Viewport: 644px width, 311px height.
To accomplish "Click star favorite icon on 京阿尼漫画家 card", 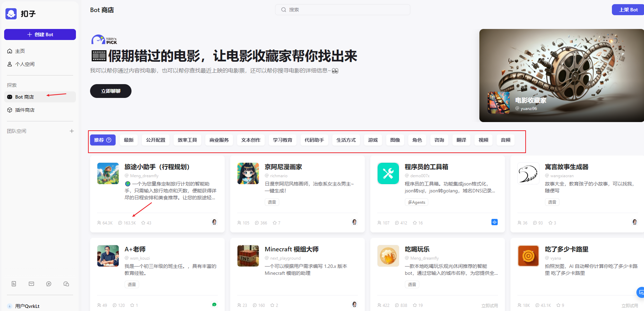I will [x=275, y=223].
